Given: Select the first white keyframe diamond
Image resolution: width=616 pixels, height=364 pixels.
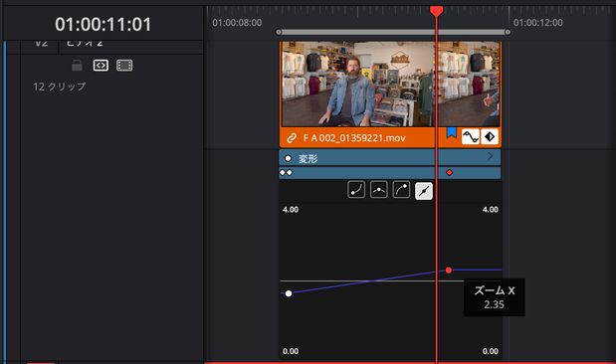Looking at the screenshot, I should click(283, 172).
